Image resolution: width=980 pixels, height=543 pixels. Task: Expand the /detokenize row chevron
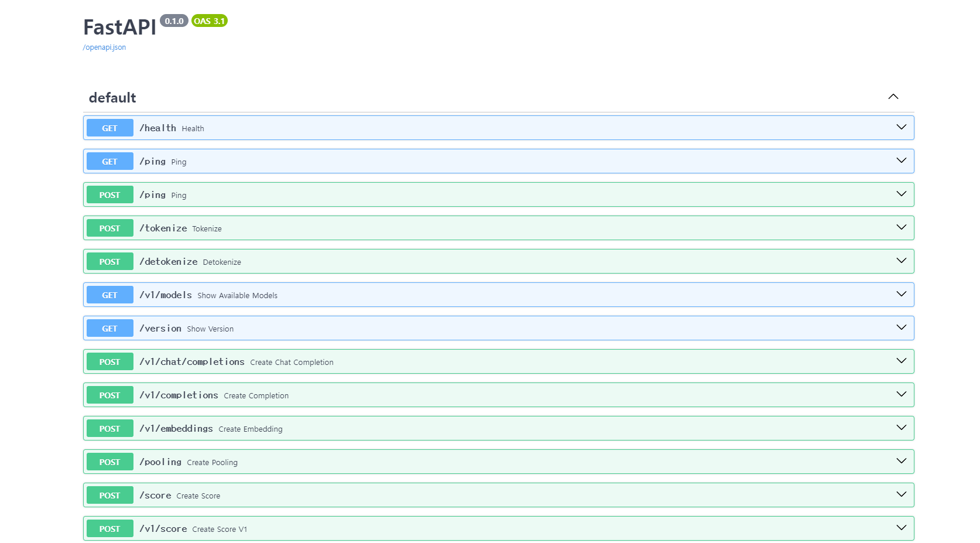pos(901,261)
